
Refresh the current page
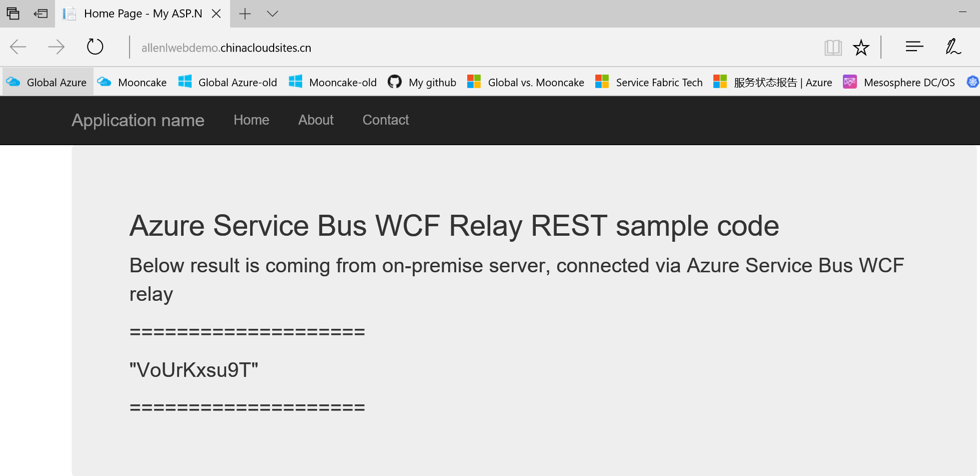pyautogui.click(x=95, y=47)
